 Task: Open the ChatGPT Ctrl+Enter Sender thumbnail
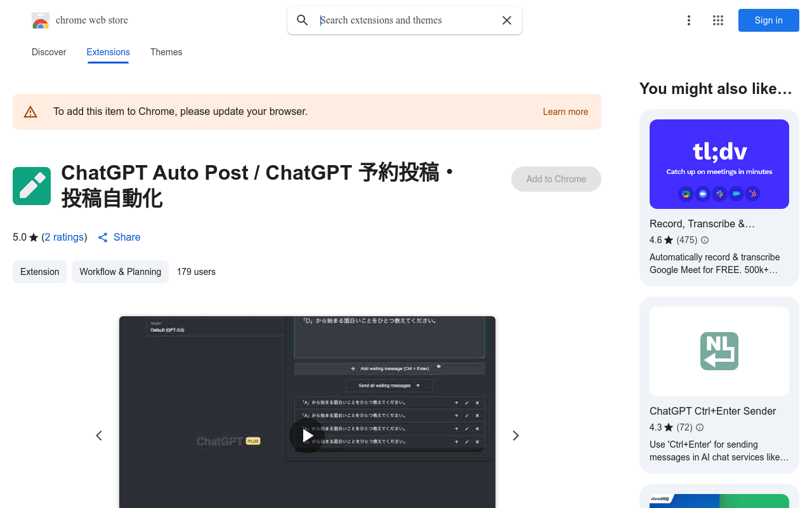click(719, 351)
